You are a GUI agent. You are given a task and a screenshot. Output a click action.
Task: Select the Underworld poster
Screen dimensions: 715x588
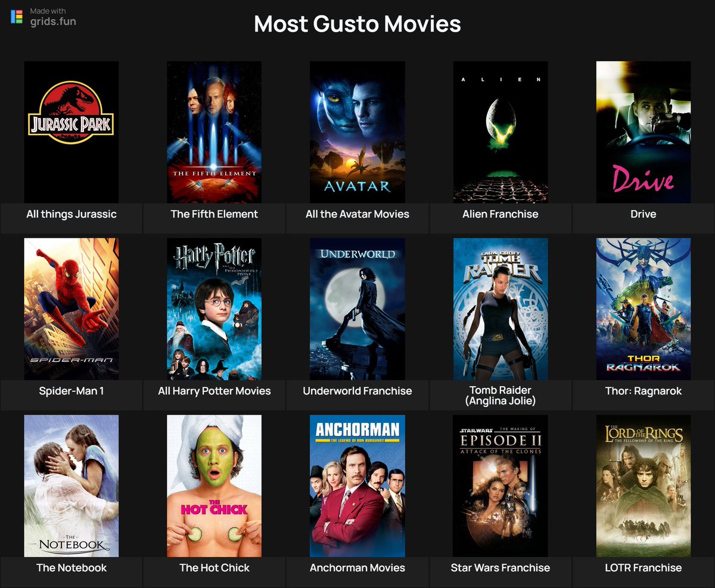pos(357,309)
